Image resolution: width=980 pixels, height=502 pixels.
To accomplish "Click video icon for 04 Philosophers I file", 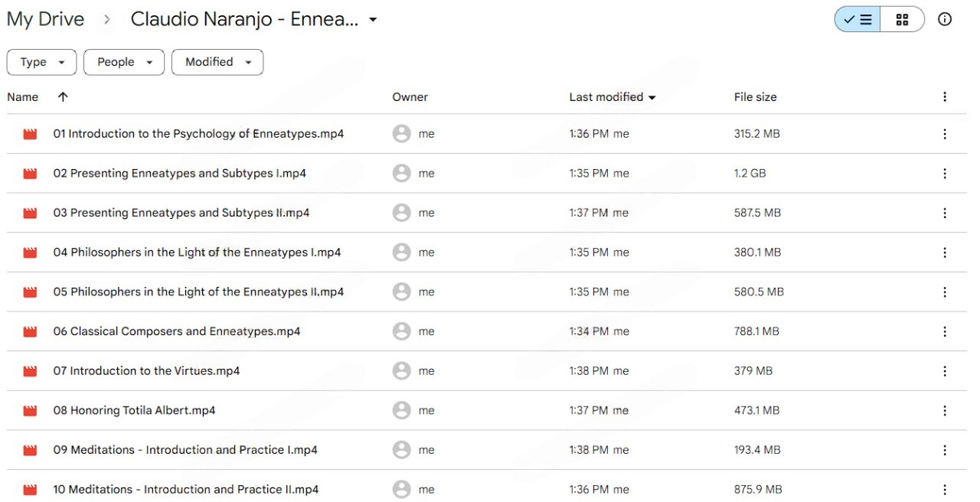I will [30, 253].
